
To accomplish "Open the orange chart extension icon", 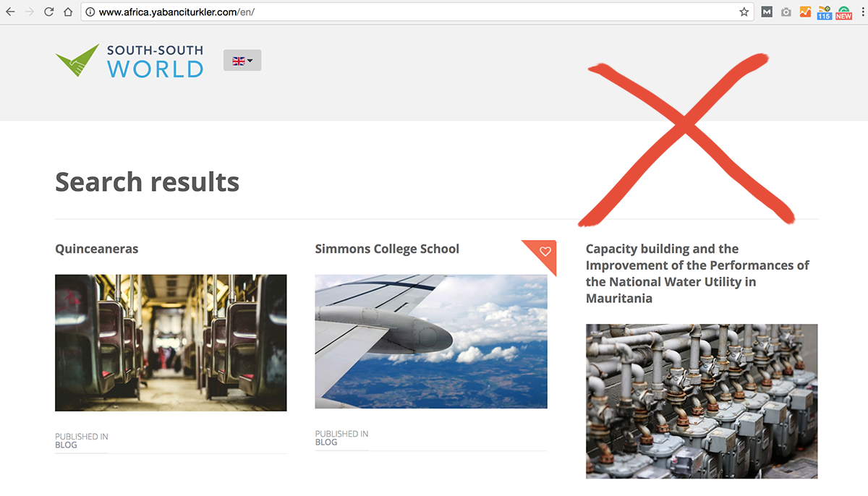I will point(805,12).
